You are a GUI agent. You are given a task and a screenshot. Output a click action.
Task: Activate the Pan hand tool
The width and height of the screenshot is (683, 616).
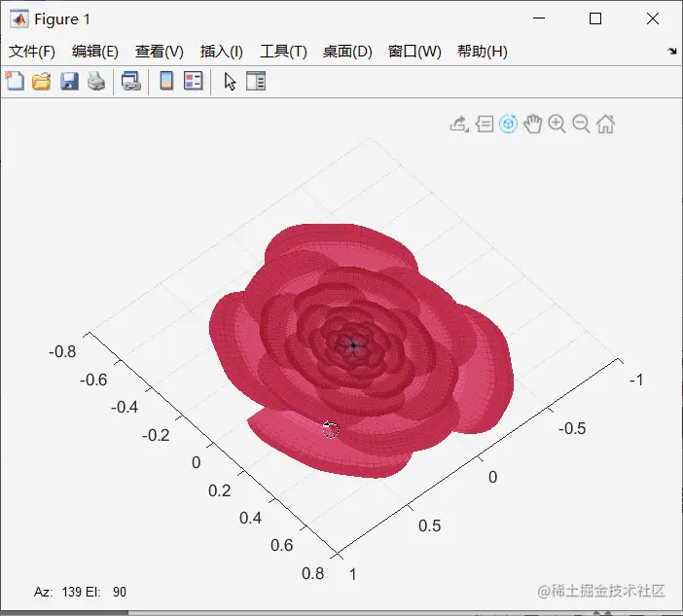coord(533,125)
